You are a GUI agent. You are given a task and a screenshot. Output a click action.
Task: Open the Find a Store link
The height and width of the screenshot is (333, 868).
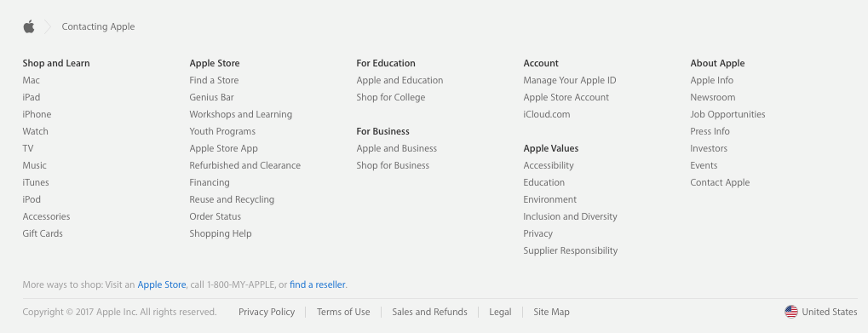214,80
